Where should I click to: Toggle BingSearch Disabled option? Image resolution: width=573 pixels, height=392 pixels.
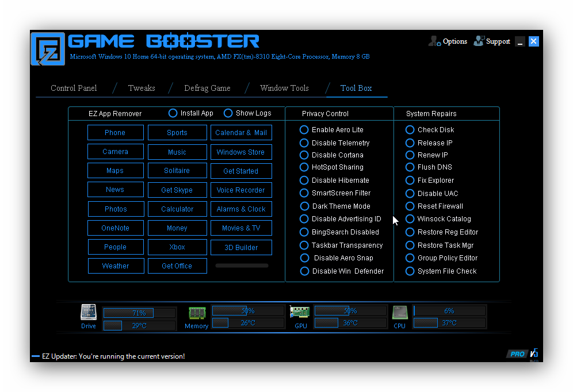pos(304,232)
